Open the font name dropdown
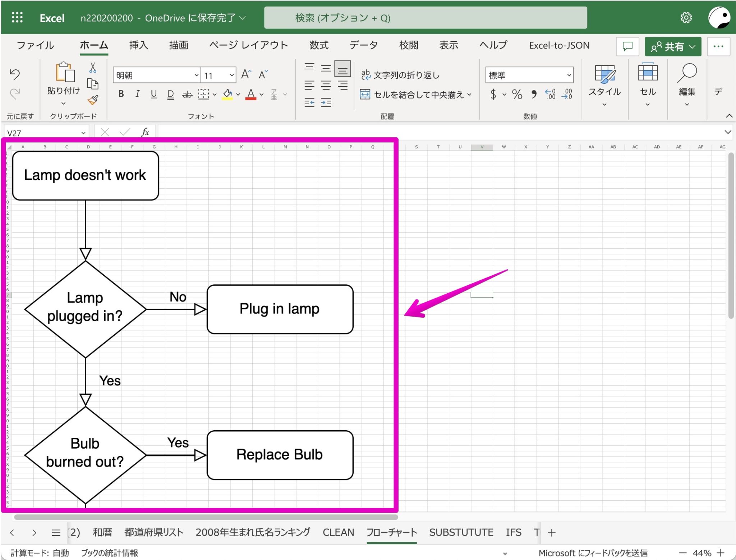Screen dimensions: 736x560 [x=196, y=75]
